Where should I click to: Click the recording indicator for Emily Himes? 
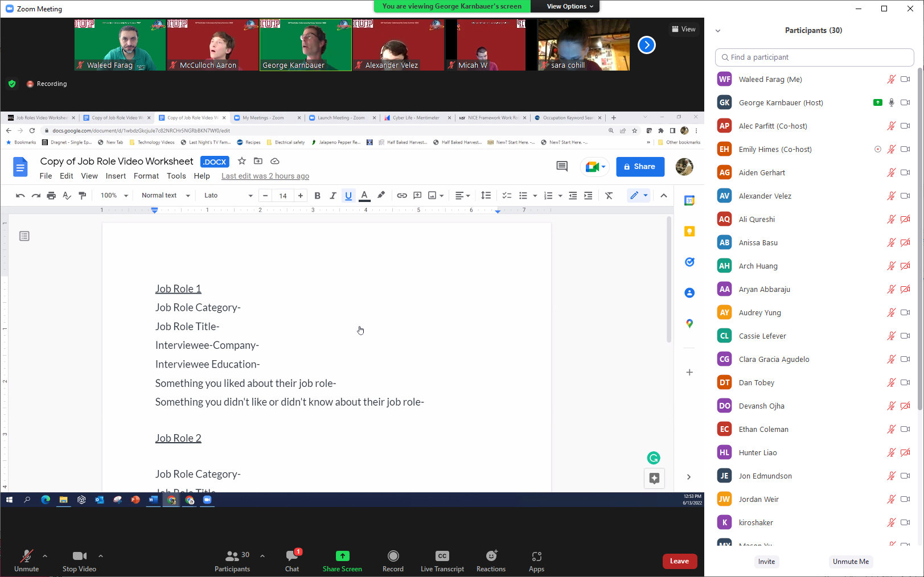click(878, 149)
